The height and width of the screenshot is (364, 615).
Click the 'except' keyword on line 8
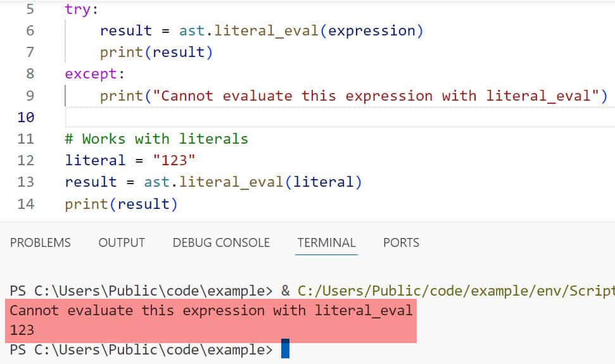(91, 74)
